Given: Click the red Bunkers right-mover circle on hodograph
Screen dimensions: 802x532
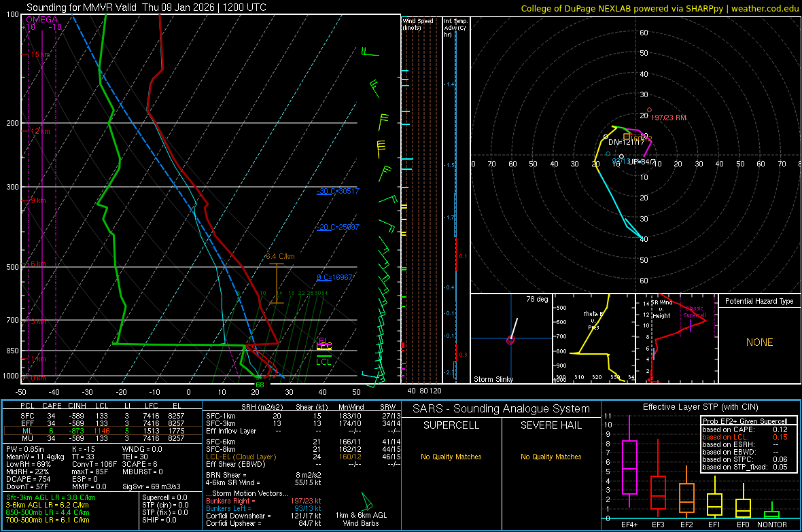Looking at the screenshot, I should click(650, 110).
